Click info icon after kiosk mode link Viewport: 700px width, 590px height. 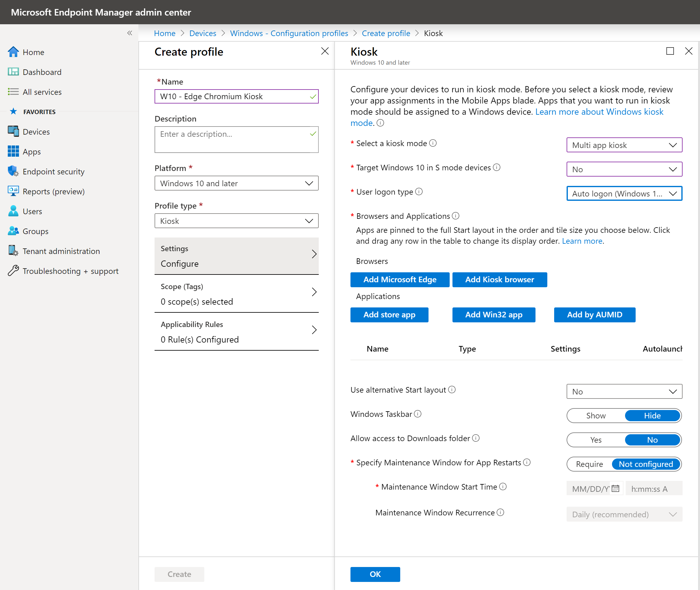coord(380,123)
